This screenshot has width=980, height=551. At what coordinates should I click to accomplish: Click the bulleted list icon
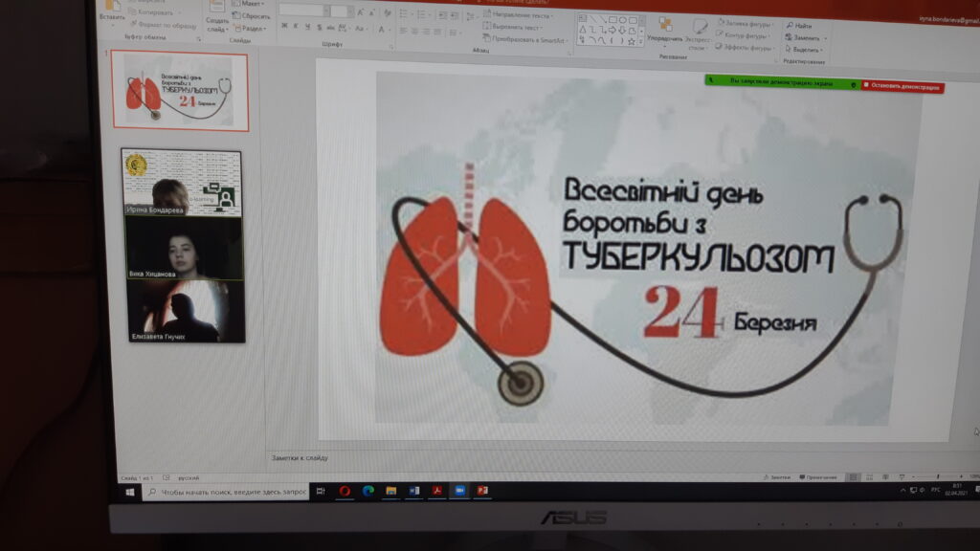405,13
